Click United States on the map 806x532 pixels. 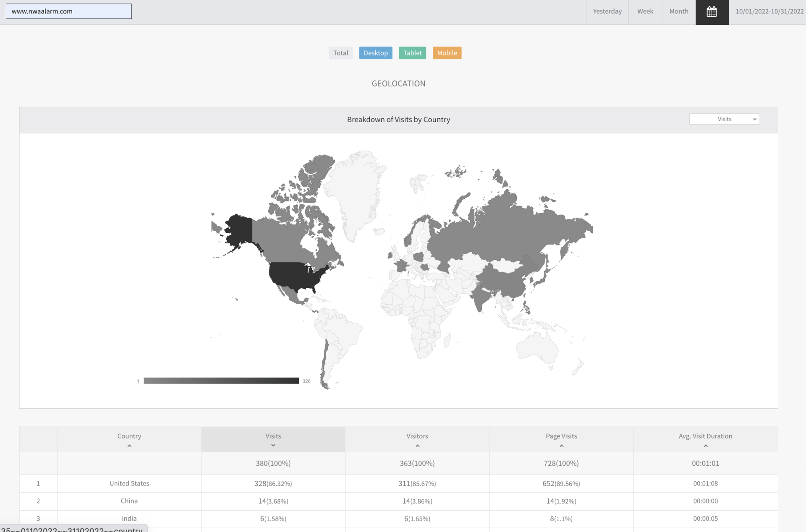(294, 276)
